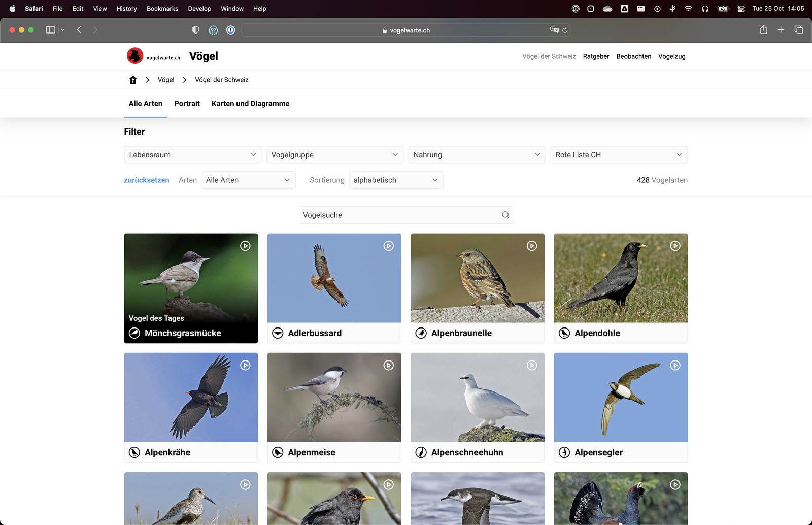Image resolution: width=812 pixels, height=525 pixels.
Task: Expand the sidebar options chevron
Action: pyautogui.click(x=63, y=30)
